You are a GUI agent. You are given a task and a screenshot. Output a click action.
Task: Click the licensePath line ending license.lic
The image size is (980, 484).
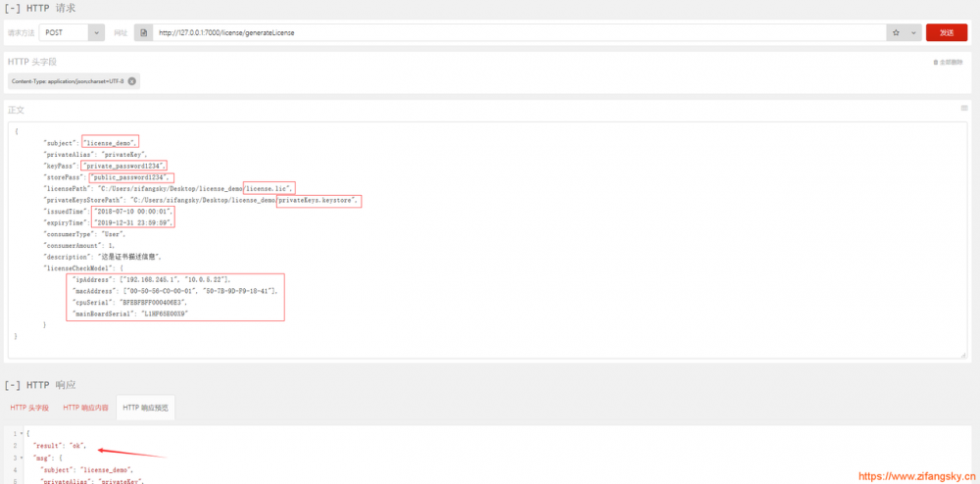169,188
